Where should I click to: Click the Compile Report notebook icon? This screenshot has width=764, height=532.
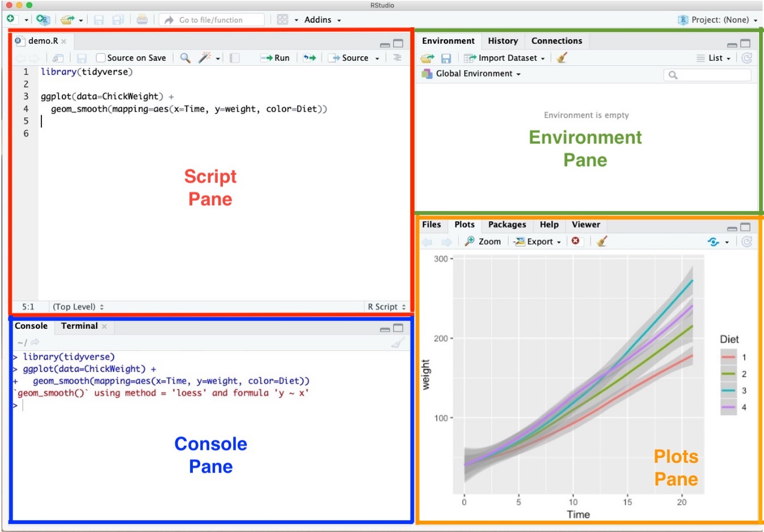(x=235, y=58)
